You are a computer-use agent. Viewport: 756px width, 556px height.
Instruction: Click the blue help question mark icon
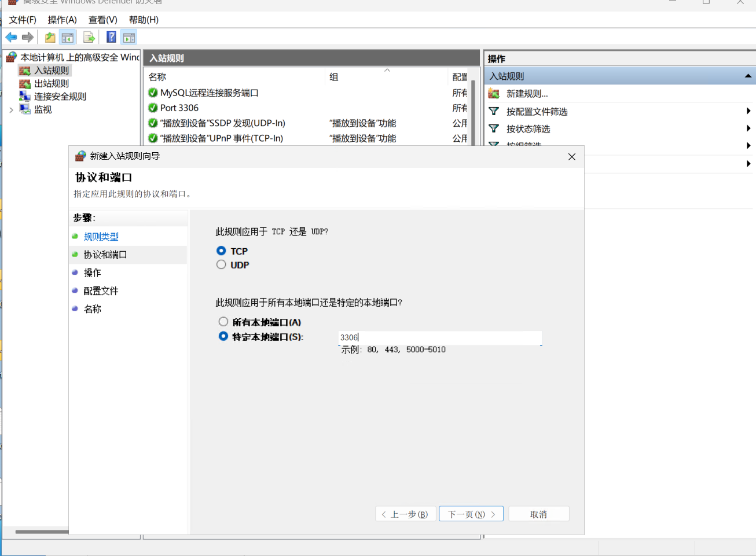point(111,38)
